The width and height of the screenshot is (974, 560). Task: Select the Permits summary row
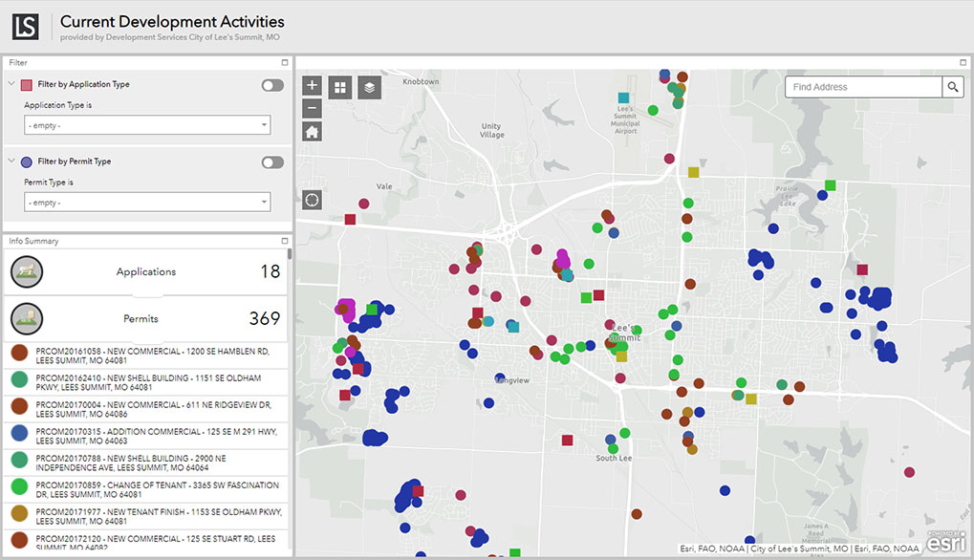[x=145, y=318]
